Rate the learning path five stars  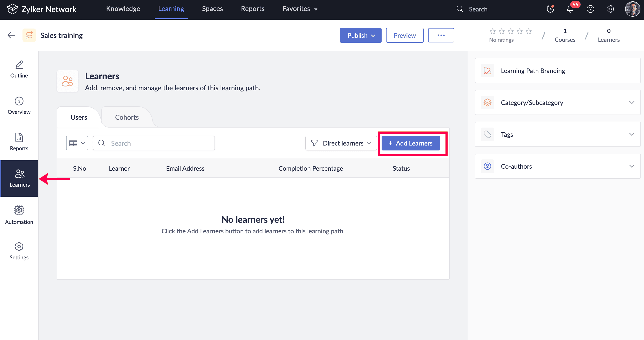pos(528,31)
